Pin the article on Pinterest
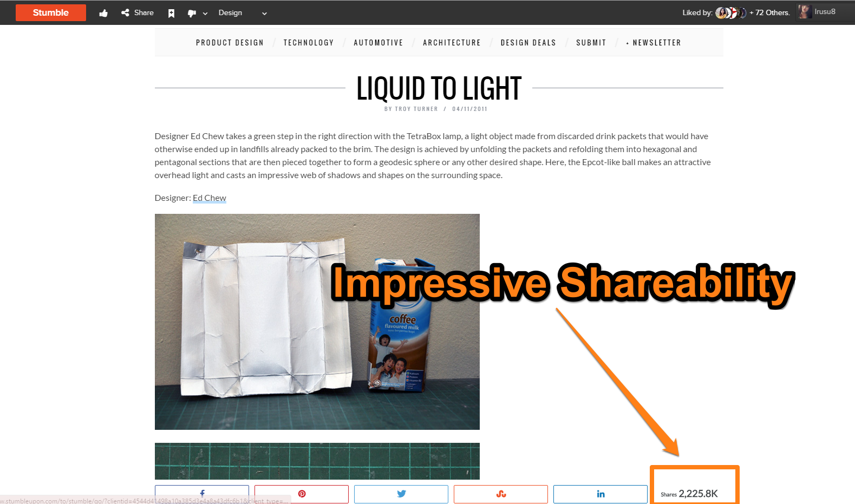Image resolution: width=855 pixels, height=504 pixels. [x=302, y=494]
